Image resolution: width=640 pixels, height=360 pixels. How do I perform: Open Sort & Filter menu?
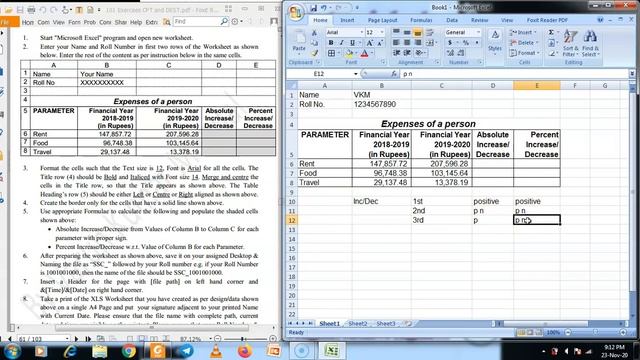pos(570,43)
